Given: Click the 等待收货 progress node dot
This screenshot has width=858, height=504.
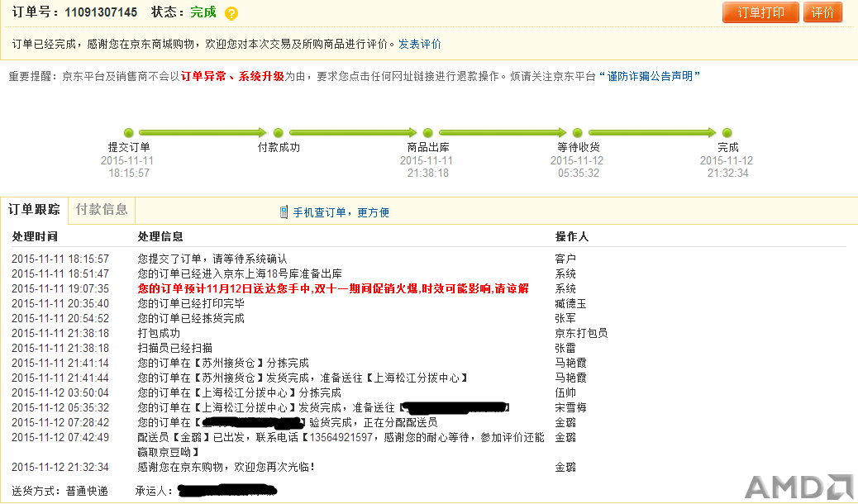Looking at the screenshot, I should [577, 132].
